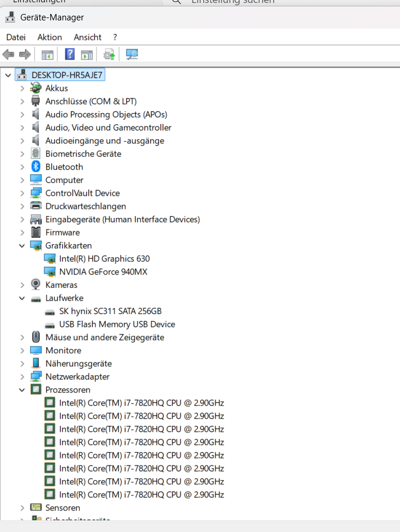Click the Anschlüsse port plug icon

36,101
